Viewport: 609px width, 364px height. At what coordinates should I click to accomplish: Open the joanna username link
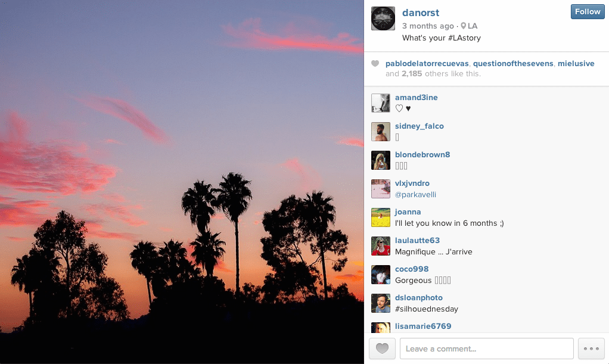click(408, 211)
